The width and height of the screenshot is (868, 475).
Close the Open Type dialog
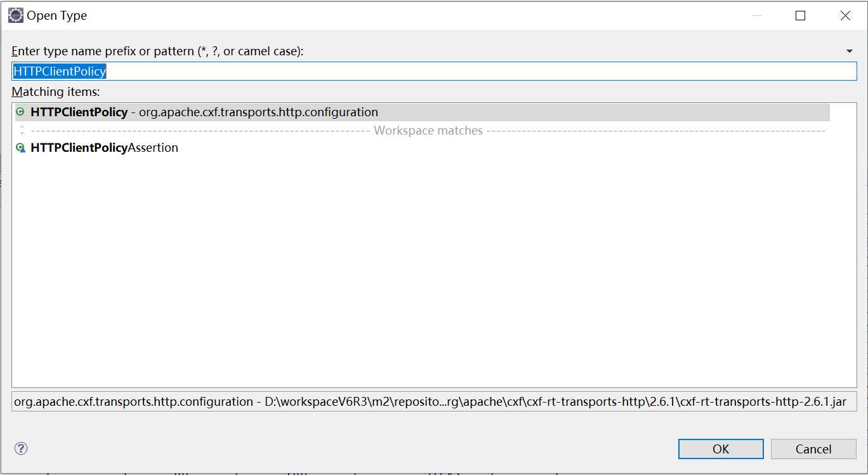click(x=845, y=16)
